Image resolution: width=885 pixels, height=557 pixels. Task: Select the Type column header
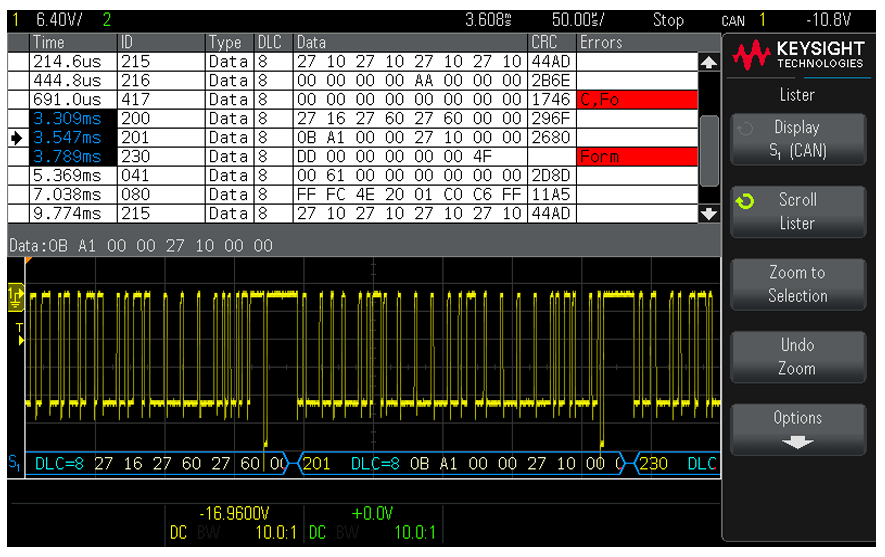pyautogui.click(x=230, y=43)
